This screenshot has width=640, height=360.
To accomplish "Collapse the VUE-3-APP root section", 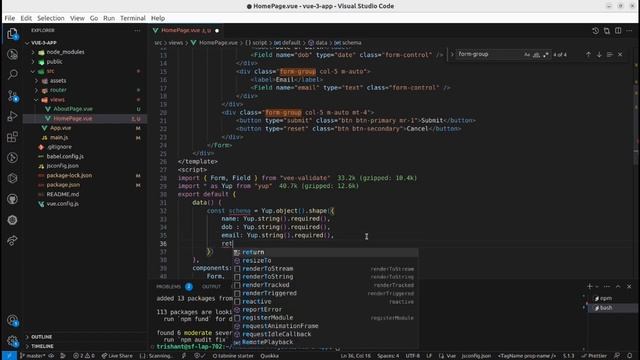I will pos(44,43).
